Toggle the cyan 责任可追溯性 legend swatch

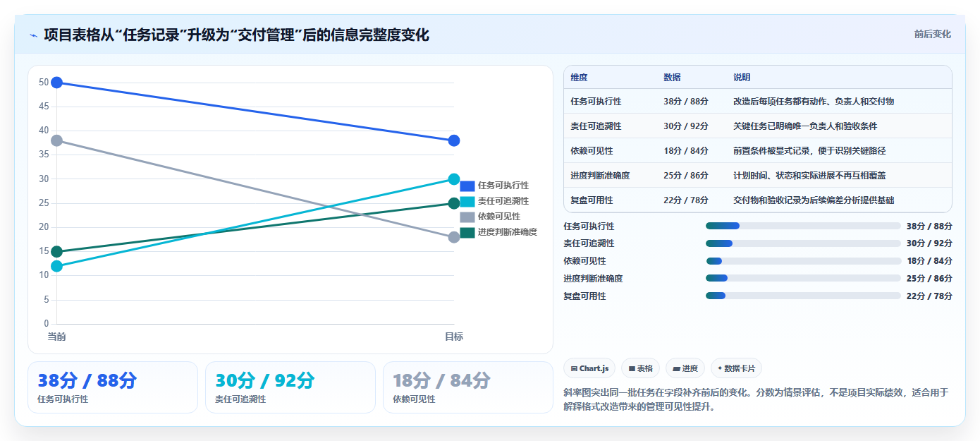pos(467,201)
